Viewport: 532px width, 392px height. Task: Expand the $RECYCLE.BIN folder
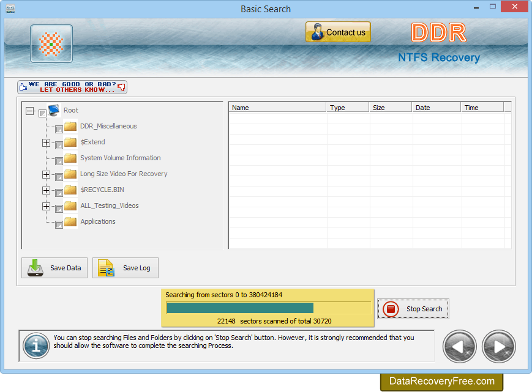46,190
